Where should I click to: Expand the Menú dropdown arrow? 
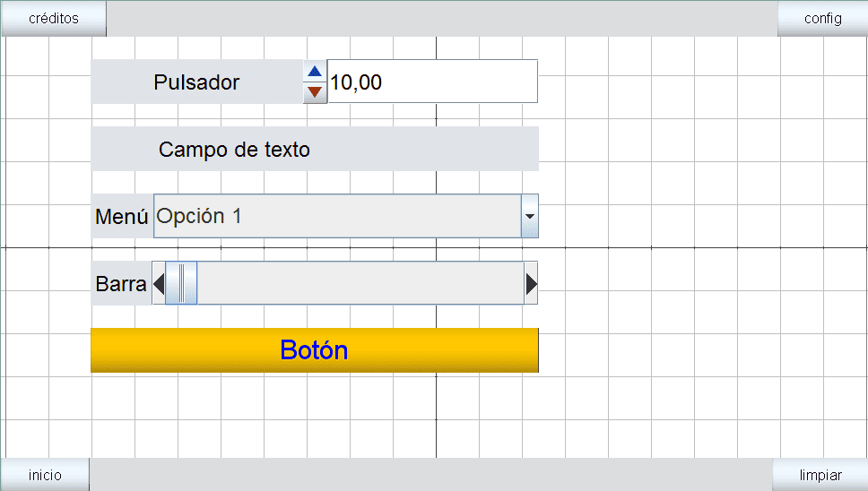click(529, 217)
